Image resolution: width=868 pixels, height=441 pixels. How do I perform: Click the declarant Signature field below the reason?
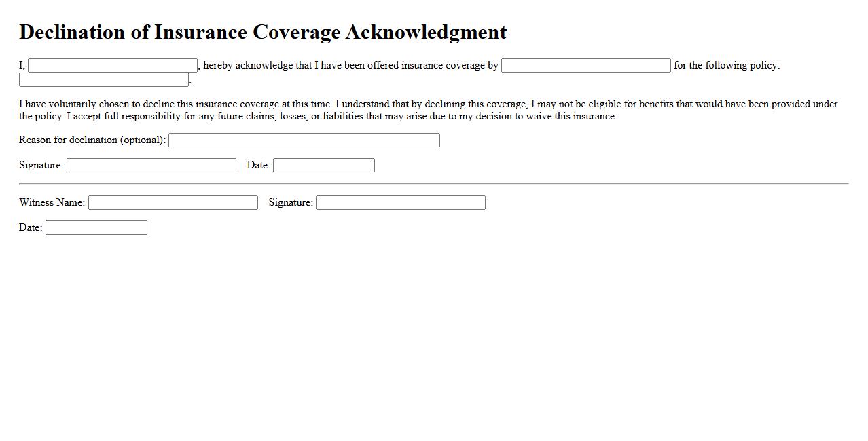click(151, 165)
